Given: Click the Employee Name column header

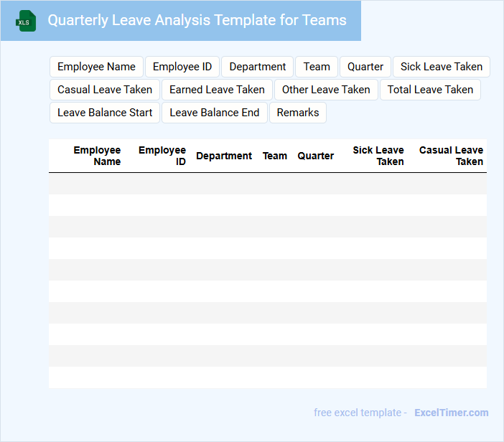Looking at the screenshot, I should tap(97, 156).
